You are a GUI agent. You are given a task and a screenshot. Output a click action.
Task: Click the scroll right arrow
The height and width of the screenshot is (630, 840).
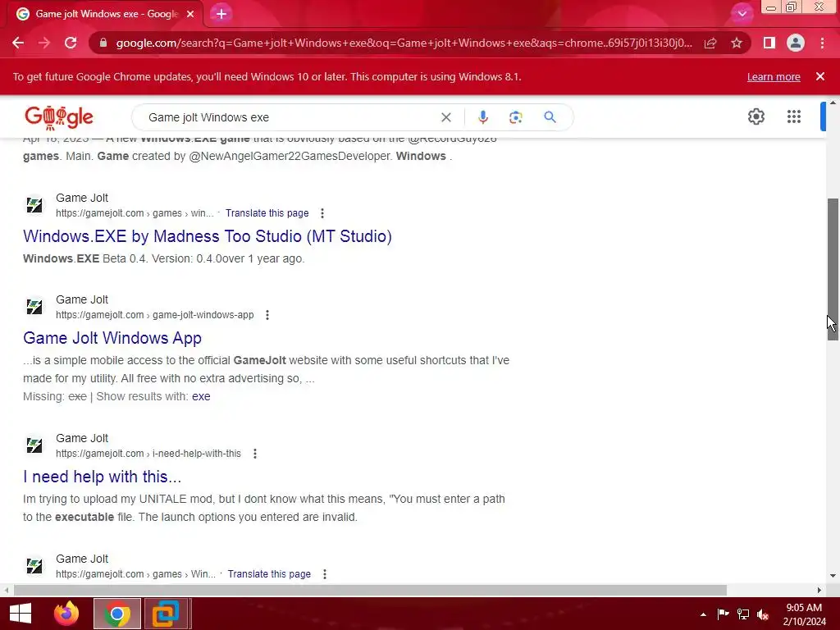click(819, 591)
